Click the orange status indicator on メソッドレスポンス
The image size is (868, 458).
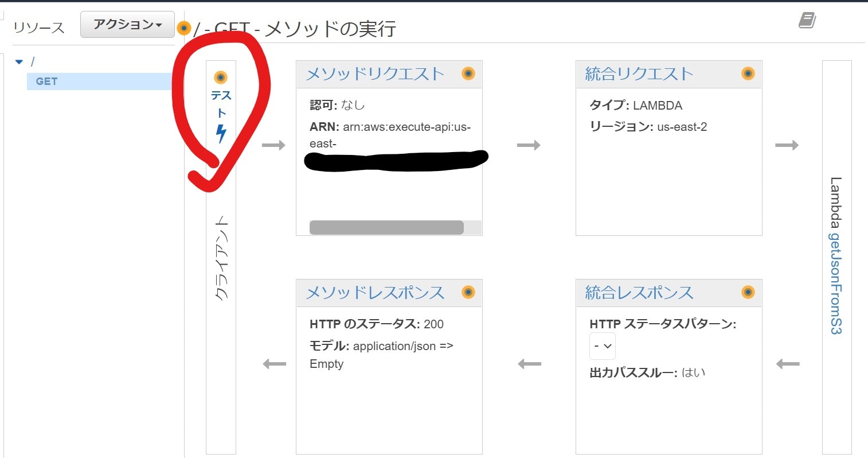coord(468,293)
